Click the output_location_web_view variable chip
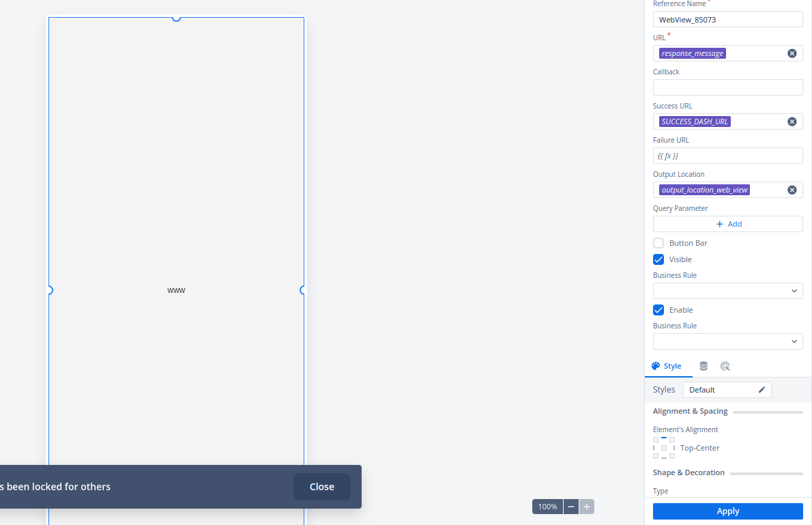 (x=704, y=190)
